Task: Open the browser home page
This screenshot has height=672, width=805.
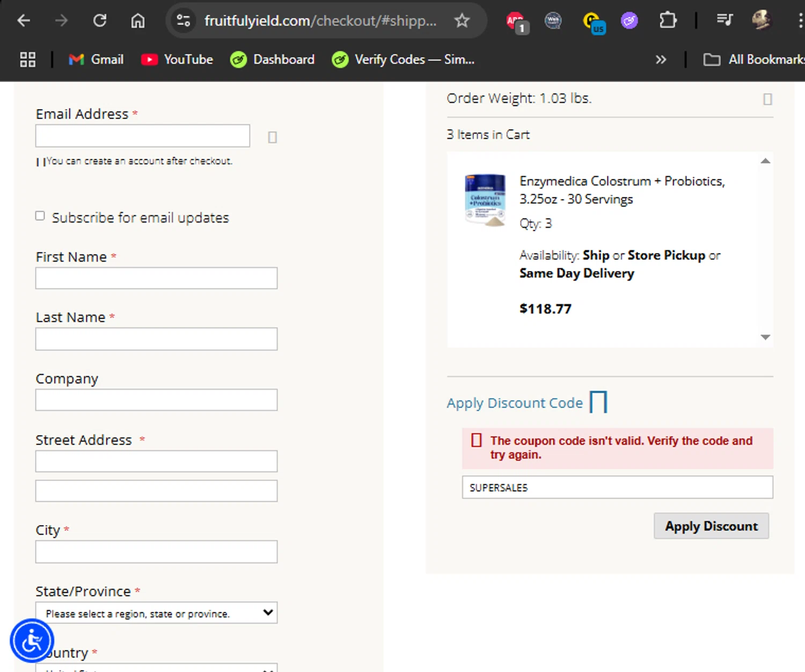Action: coord(138,21)
